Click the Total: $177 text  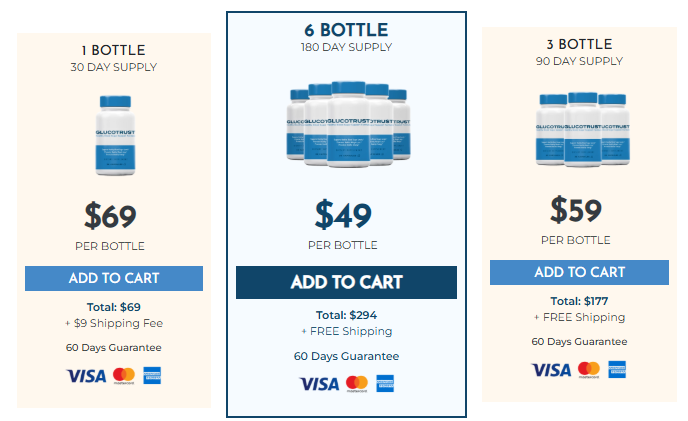pyautogui.click(x=579, y=301)
